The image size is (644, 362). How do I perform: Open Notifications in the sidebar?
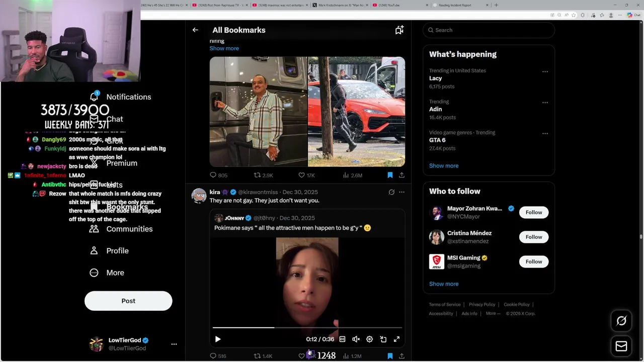tap(120, 97)
